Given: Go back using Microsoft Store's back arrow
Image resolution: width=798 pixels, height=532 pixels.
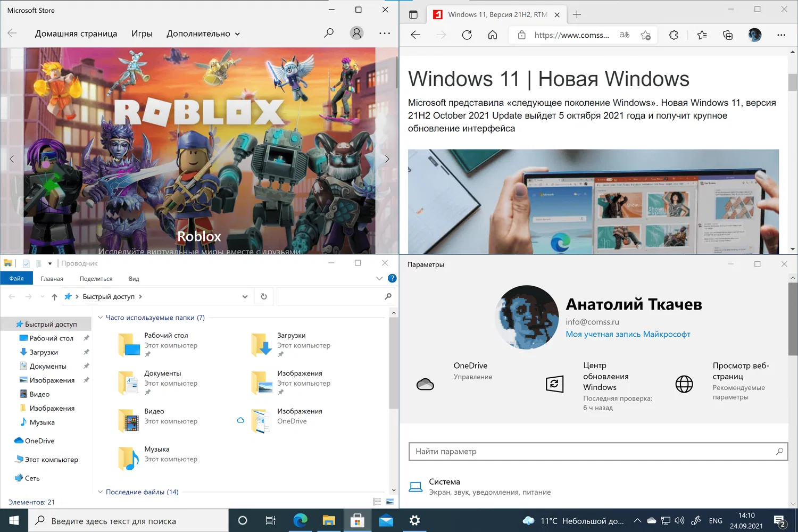Looking at the screenshot, I should [x=12, y=33].
